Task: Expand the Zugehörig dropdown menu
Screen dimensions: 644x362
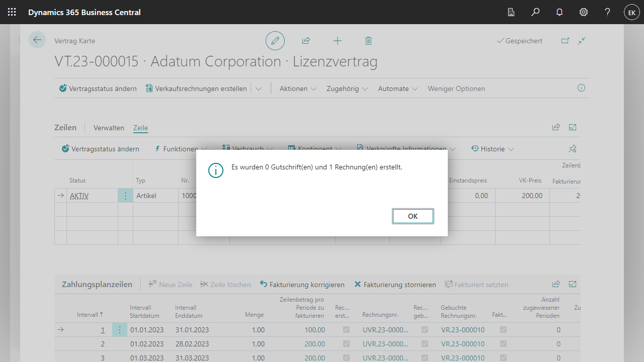Action: click(x=347, y=88)
